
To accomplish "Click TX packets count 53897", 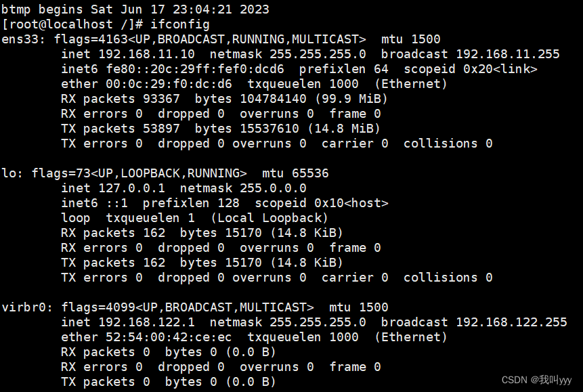I will click(161, 129).
